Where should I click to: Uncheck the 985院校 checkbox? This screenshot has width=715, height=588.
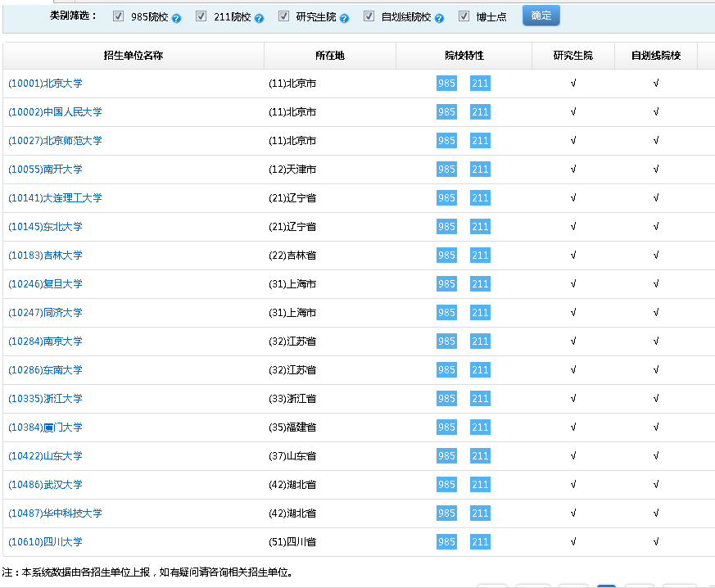pyautogui.click(x=119, y=15)
